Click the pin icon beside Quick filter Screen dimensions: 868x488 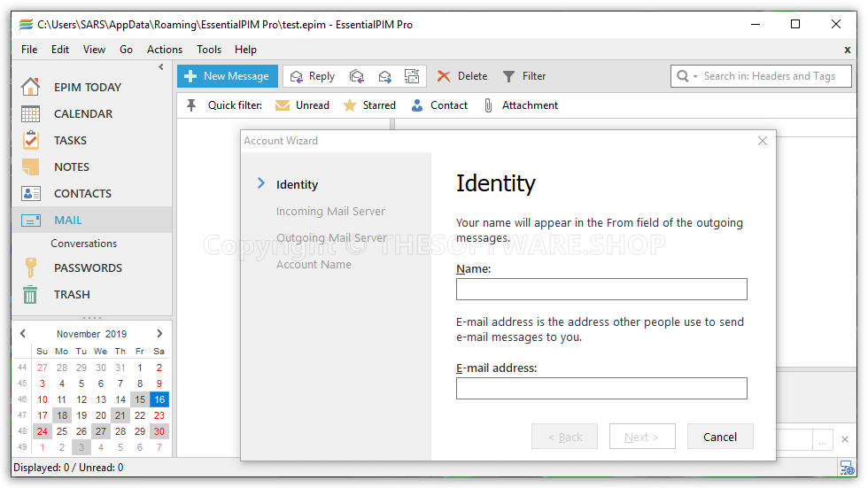pyautogui.click(x=191, y=105)
